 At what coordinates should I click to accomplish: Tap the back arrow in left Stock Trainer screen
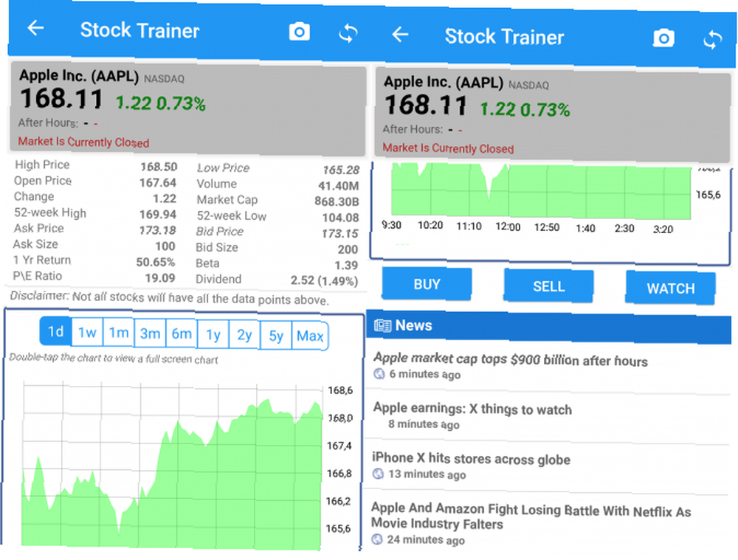point(35,28)
